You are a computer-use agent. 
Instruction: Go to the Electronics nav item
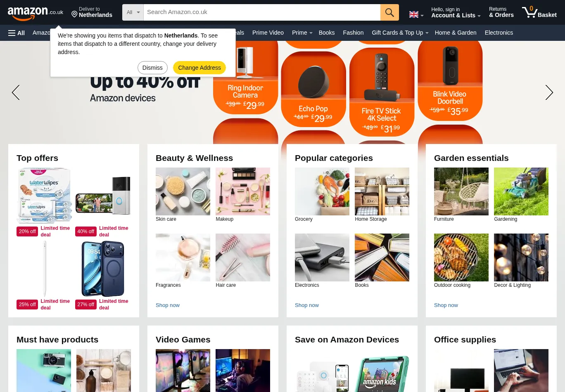click(499, 33)
